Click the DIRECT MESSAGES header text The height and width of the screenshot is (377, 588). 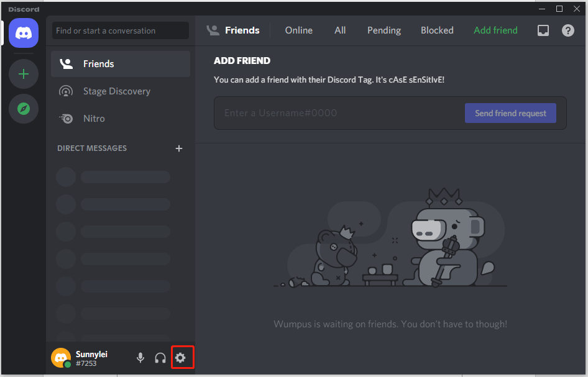[92, 148]
